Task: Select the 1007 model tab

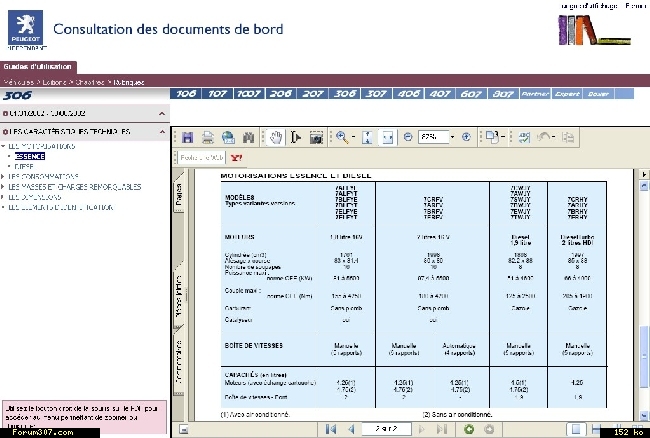Action: 249,94
